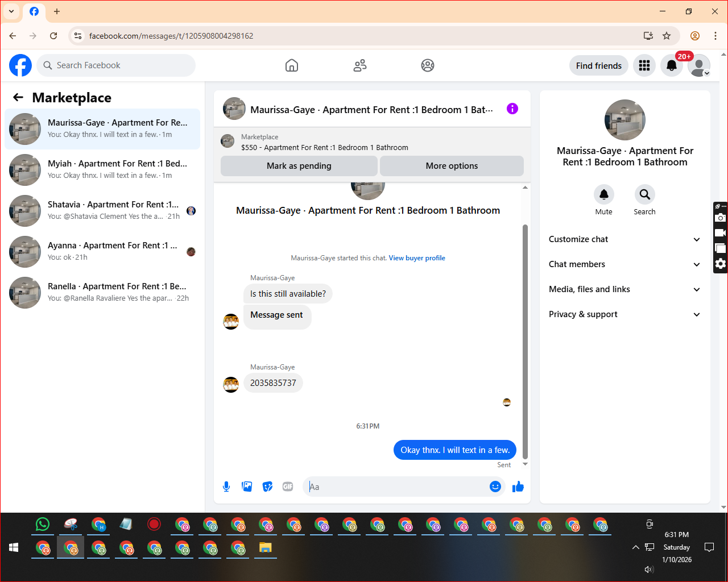Click the chat scroll-down arrow
This screenshot has width=728, height=582.
(525, 464)
